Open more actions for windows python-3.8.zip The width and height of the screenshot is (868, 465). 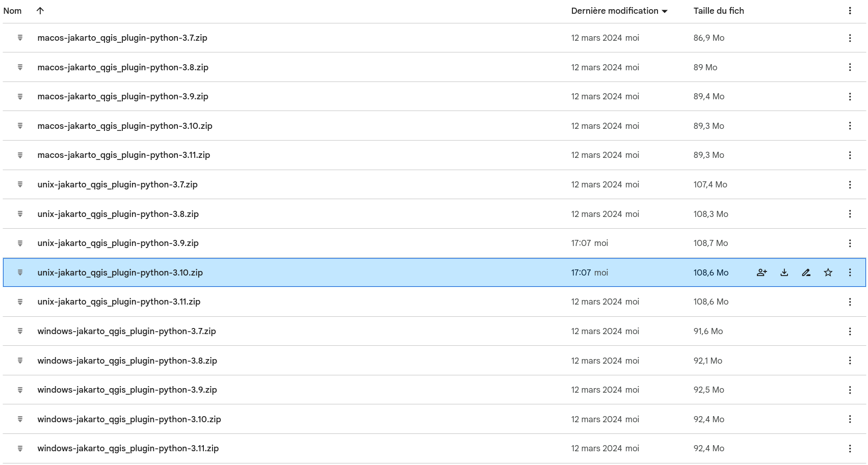(x=850, y=361)
